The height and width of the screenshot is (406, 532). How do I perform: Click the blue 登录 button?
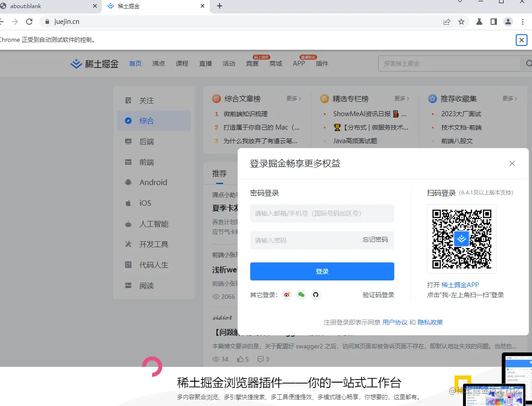point(322,271)
